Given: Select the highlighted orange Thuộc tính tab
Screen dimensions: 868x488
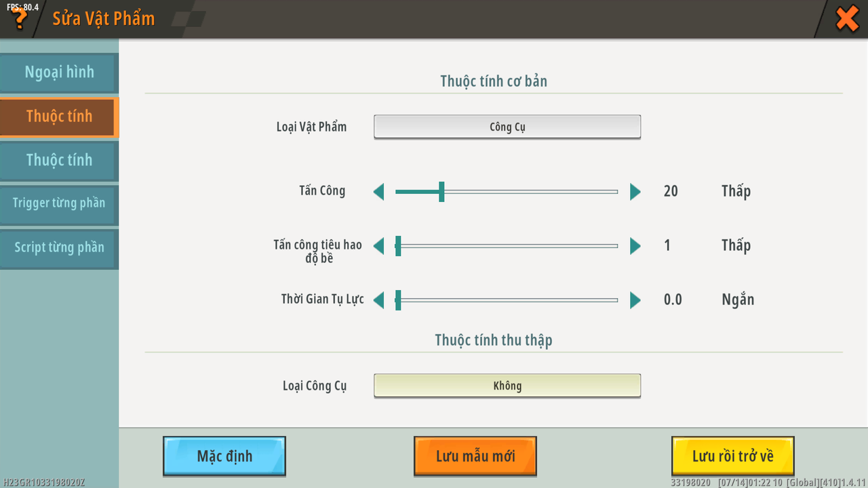Looking at the screenshot, I should point(59,117).
